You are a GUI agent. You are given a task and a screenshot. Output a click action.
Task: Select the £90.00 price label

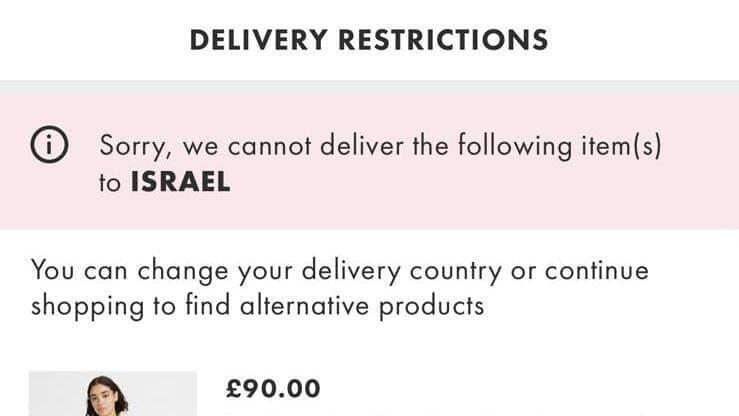coord(273,389)
